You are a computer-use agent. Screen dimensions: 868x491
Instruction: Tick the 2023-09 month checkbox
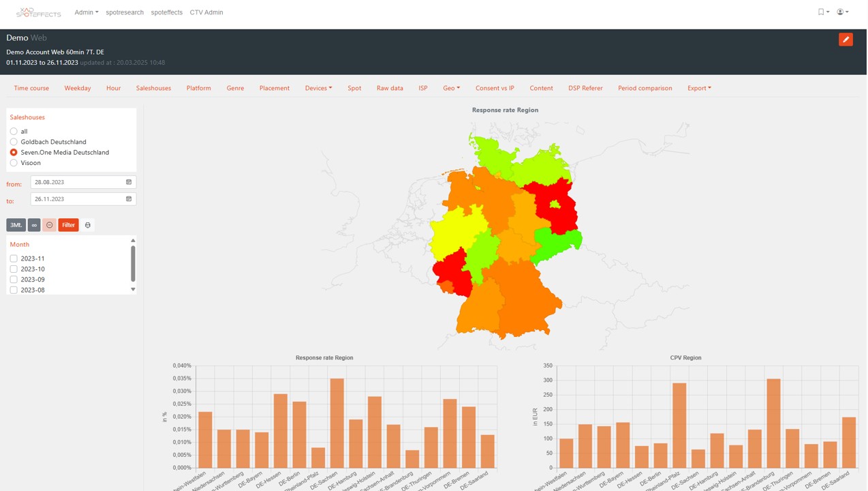coord(14,280)
